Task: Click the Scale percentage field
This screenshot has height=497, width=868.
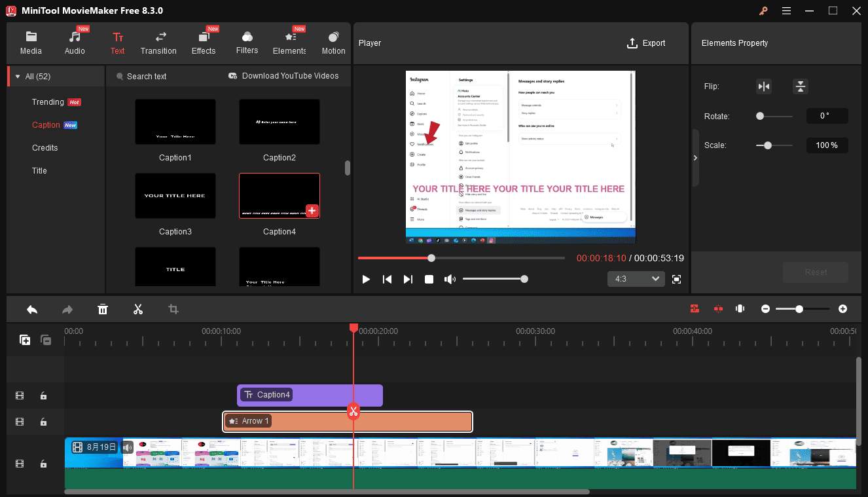Action: pos(827,145)
